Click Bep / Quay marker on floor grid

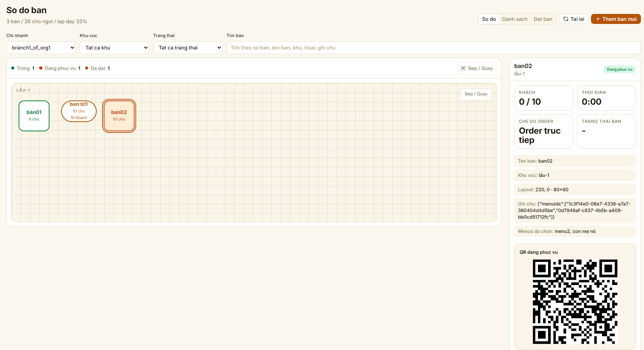pyautogui.click(x=476, y=94)
